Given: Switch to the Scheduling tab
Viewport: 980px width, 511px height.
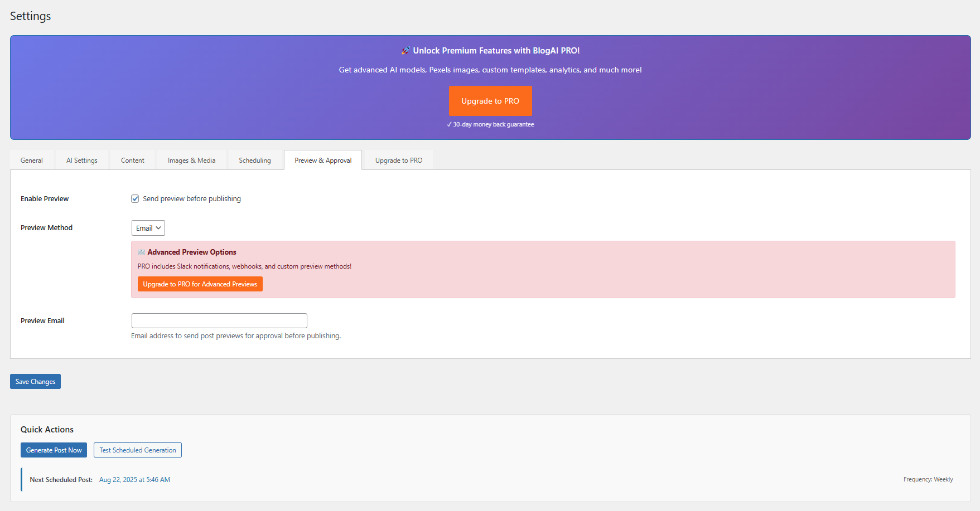Looking at the screenshot, I should pyautogui.click(x=255, y=160).
